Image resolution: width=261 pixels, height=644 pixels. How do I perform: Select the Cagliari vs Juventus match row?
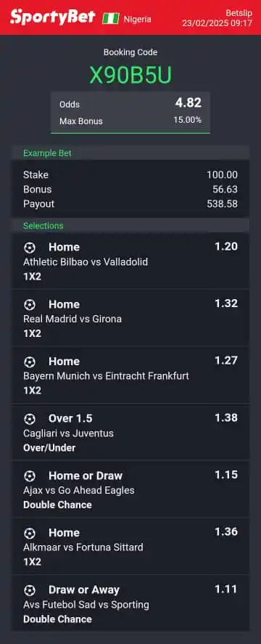coord(130,433)
